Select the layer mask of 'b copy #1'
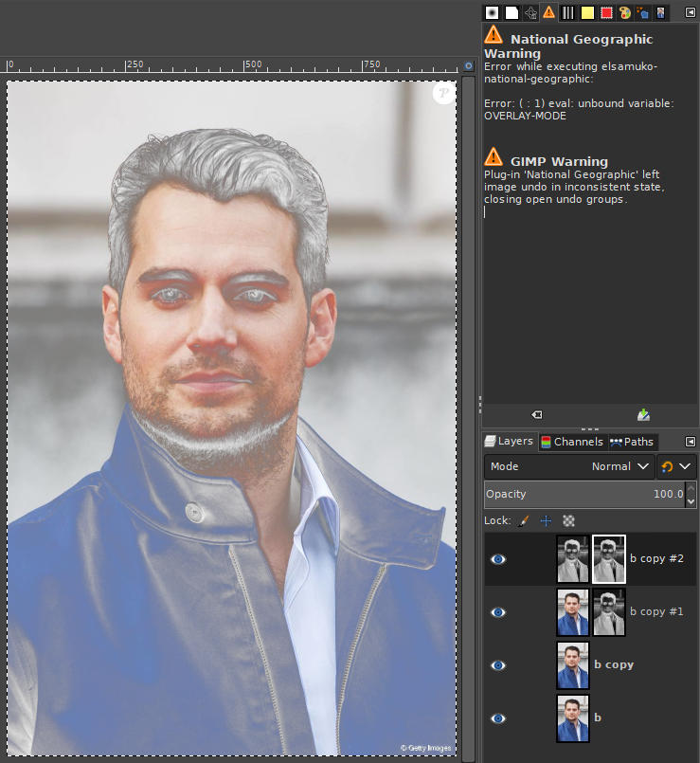 [x=609, y=612]
